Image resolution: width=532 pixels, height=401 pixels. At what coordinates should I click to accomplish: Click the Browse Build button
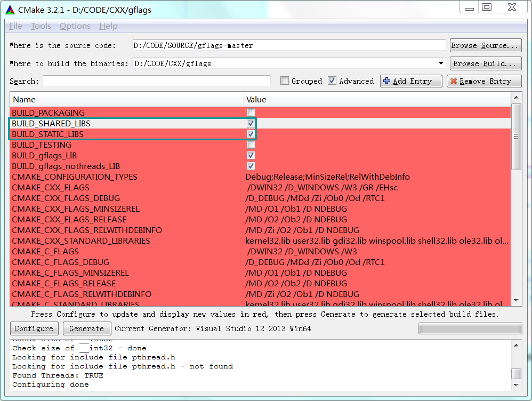click(486, 63)
